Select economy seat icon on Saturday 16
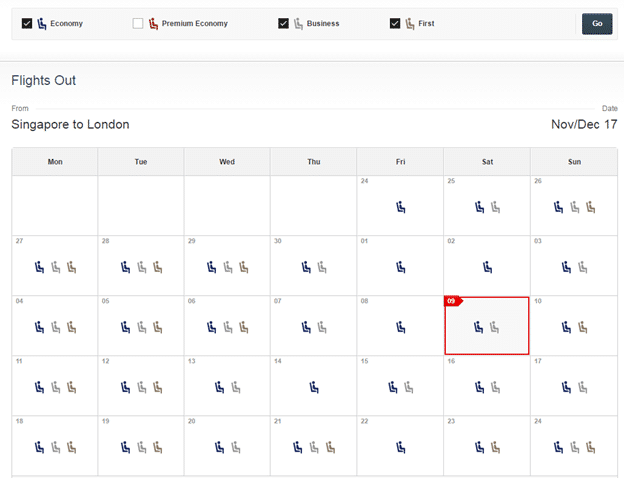 (x=480, y=387)
